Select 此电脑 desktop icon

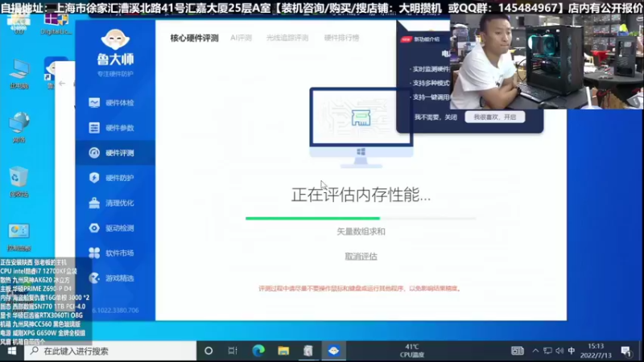(19, 75)
